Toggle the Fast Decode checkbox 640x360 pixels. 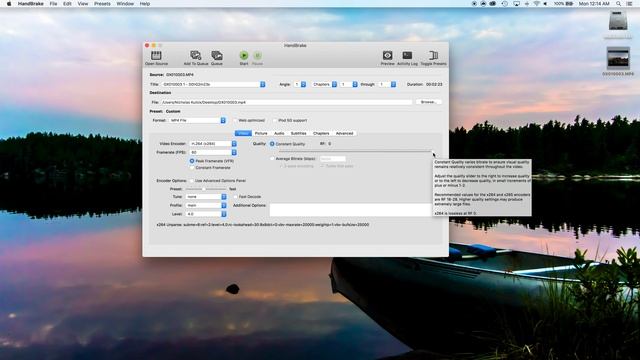pos(236,197)
